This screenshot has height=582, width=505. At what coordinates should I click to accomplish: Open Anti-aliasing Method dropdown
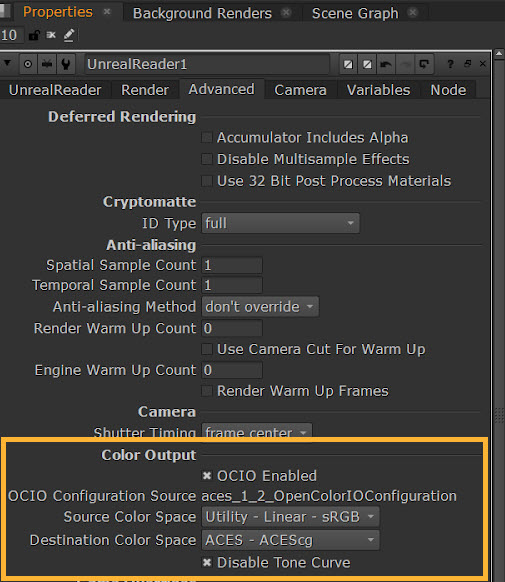click(260, 307)
